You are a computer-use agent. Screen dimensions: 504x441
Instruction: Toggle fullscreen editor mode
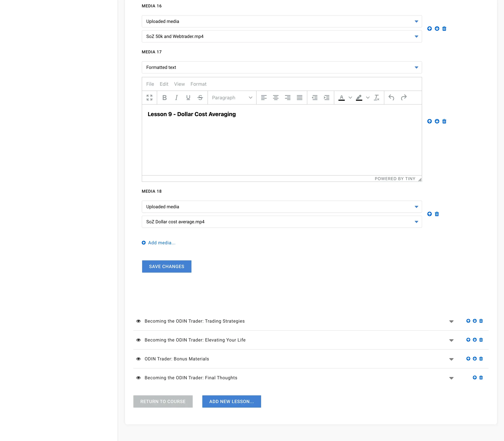point(149,98)
